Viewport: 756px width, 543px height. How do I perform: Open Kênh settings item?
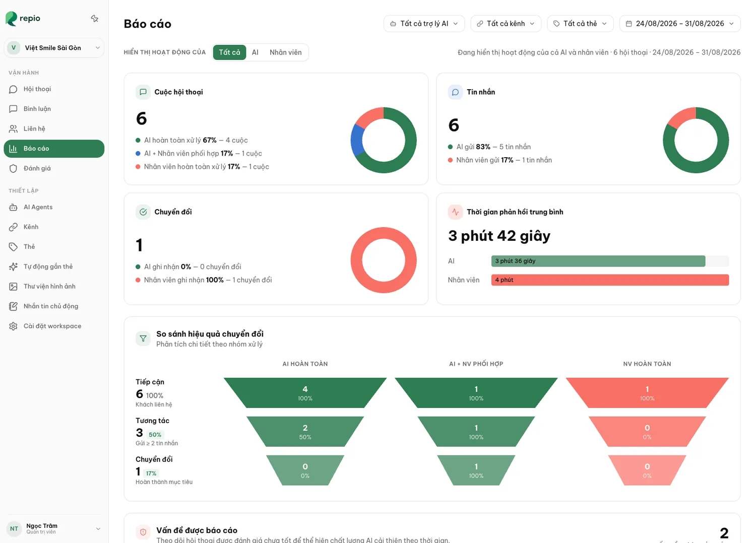click(54, 227)
